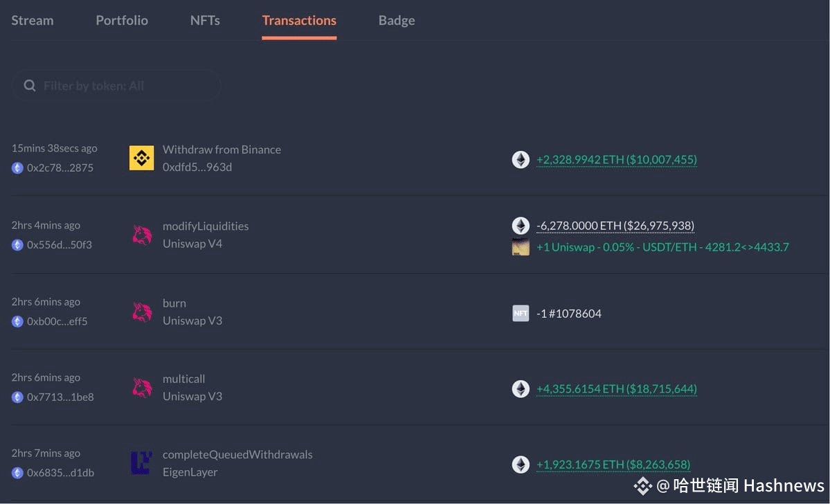Click the search magnifier icon
Screen dimensions: 830x504
[x=30, y=85]
